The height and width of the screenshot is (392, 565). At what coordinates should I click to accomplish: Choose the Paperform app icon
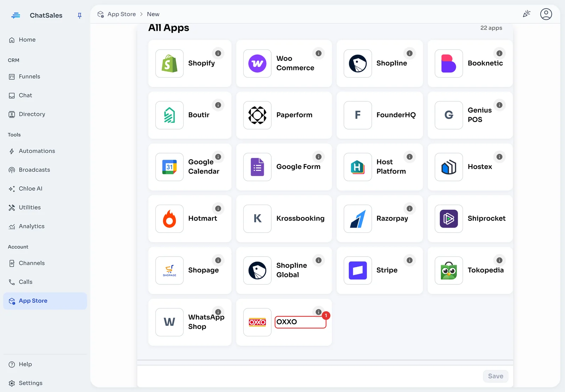pos(257,115)
